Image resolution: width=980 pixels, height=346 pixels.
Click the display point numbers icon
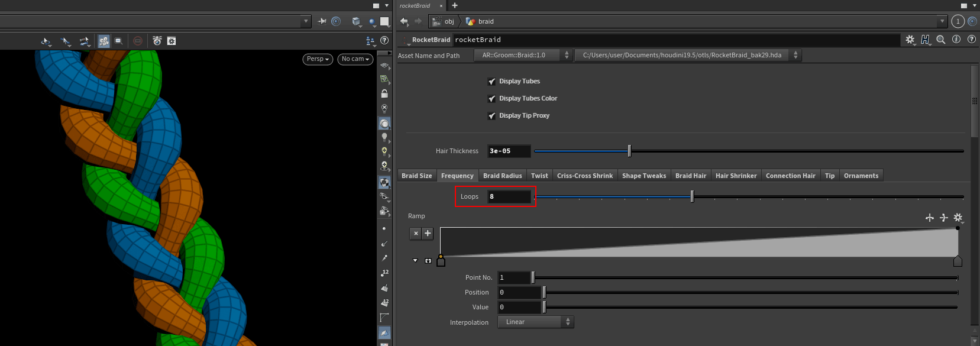click(384, 273)
